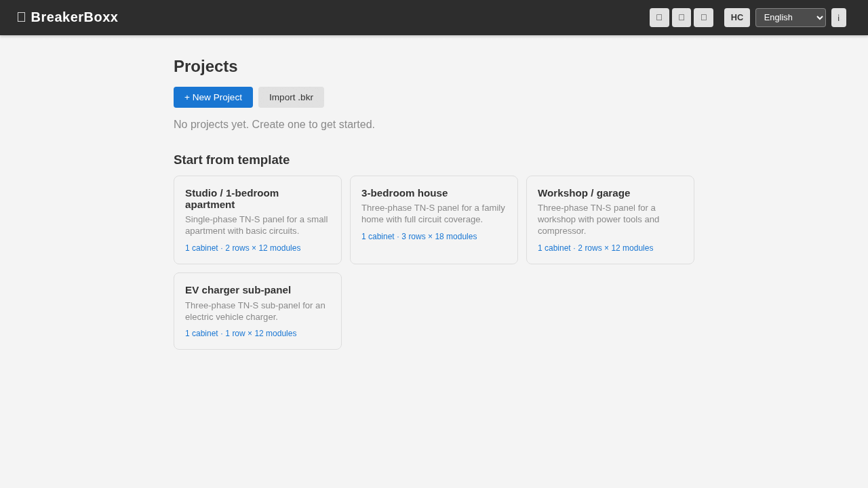This screenshot has height=488, width=868.
Task: Create a project with + New Project
Action: (213, 97)
